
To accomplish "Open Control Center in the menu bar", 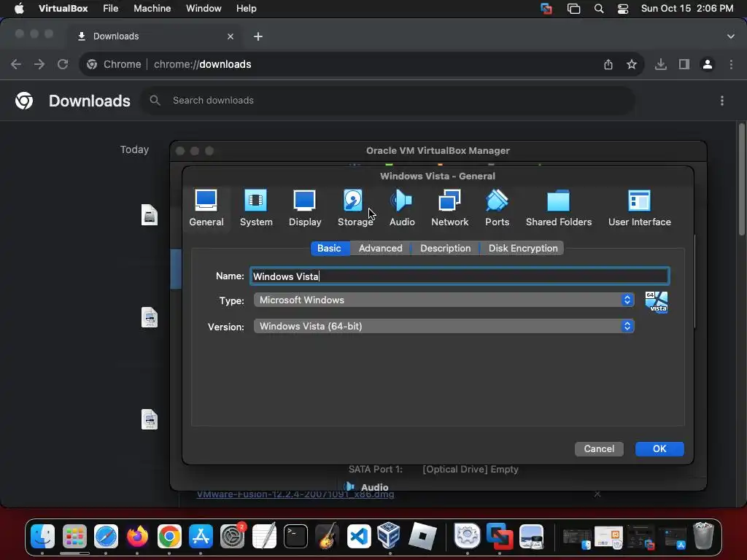I will point(623,9).
